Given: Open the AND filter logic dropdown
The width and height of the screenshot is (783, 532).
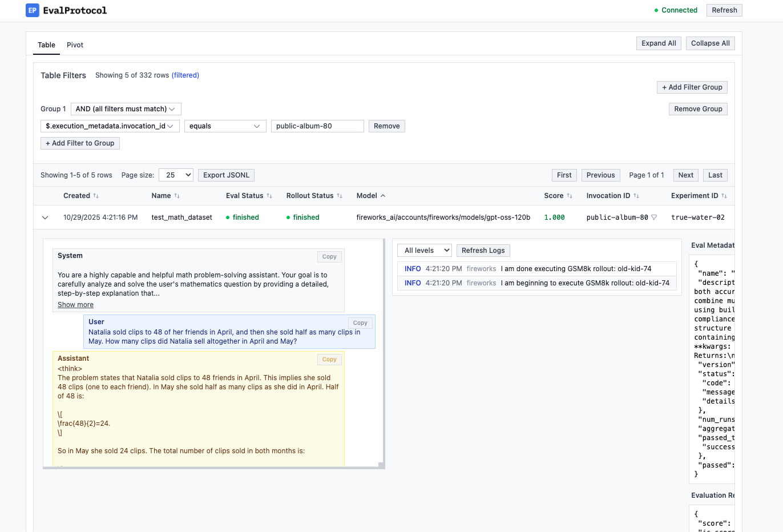Looking at the screenshot, I should coord(126,109).
